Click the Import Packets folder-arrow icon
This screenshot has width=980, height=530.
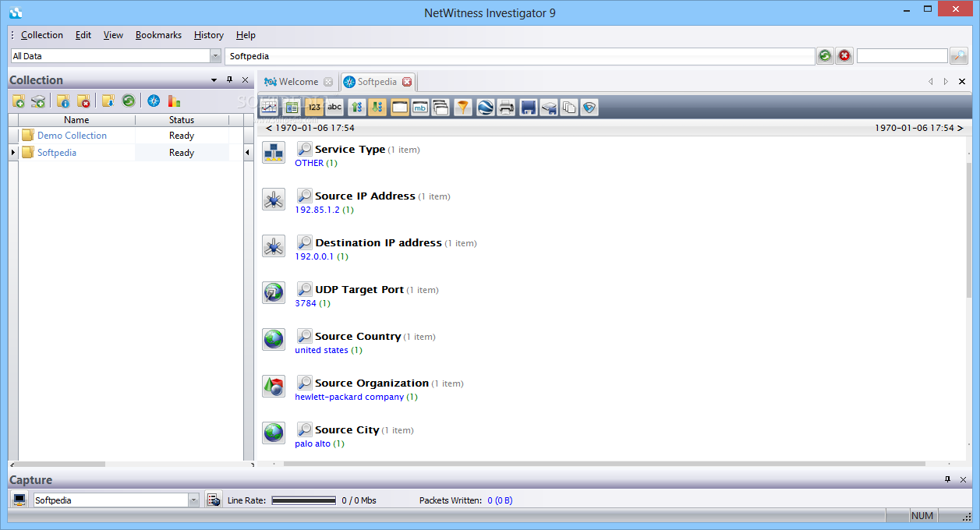coord(108,101)
